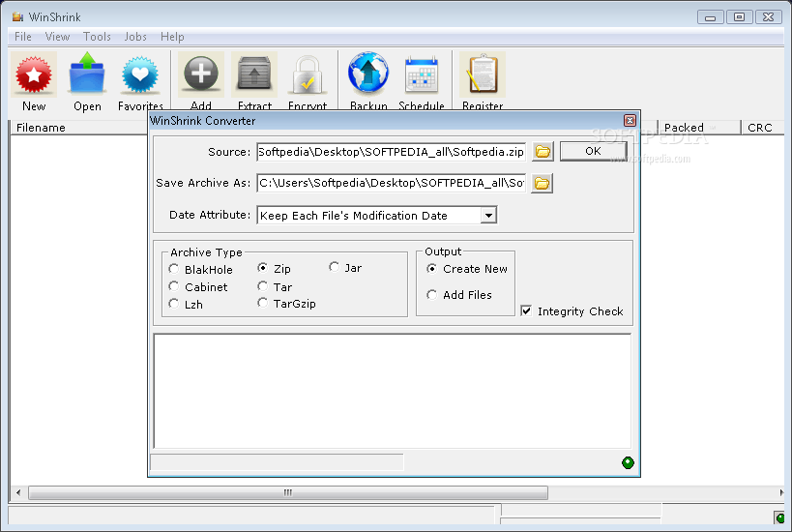The width and height of the screenshot is (792, 532).
Task: Select Jar archive type
Action: click(334, 267)
